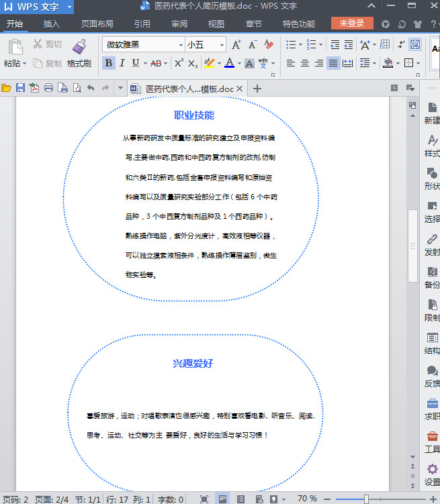
Task: Increase paragraph indent
Action: click(x=349, y=45)
